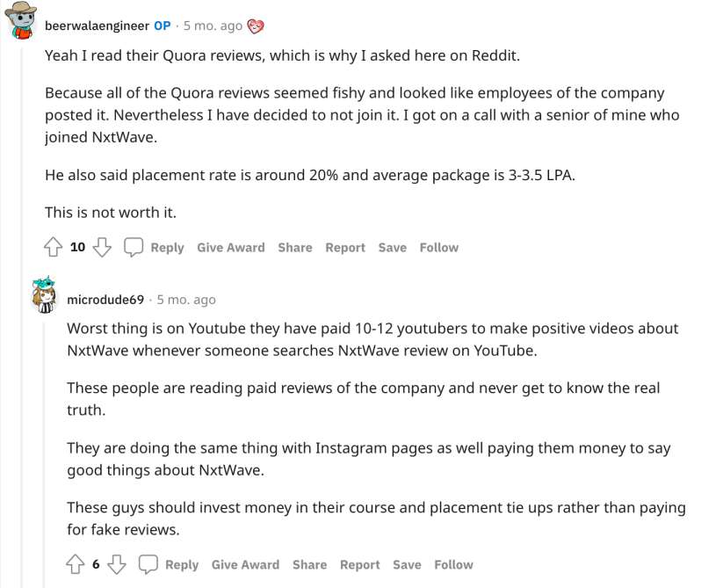Open beerwalaengineer username link
The width and height of the screenshot is (723, 588).
(97, 25)
